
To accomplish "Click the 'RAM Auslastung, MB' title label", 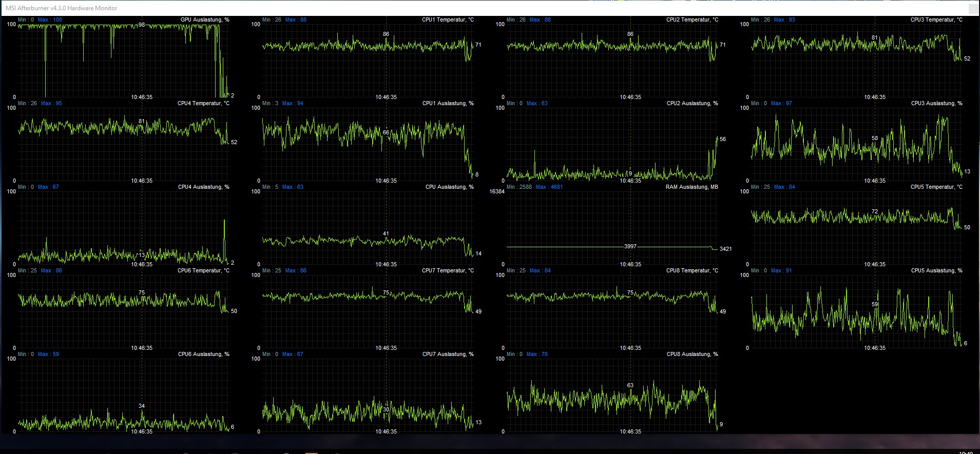I will coord(691,187).
